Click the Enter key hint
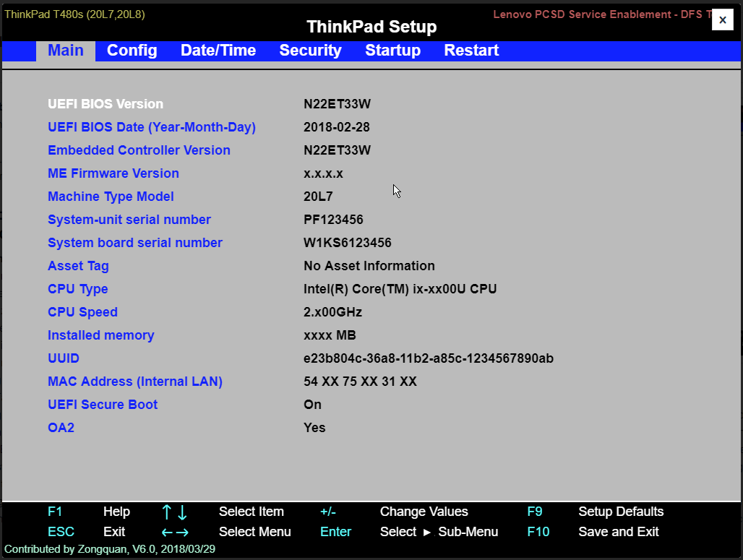The image size is (743, 560). 335,532
